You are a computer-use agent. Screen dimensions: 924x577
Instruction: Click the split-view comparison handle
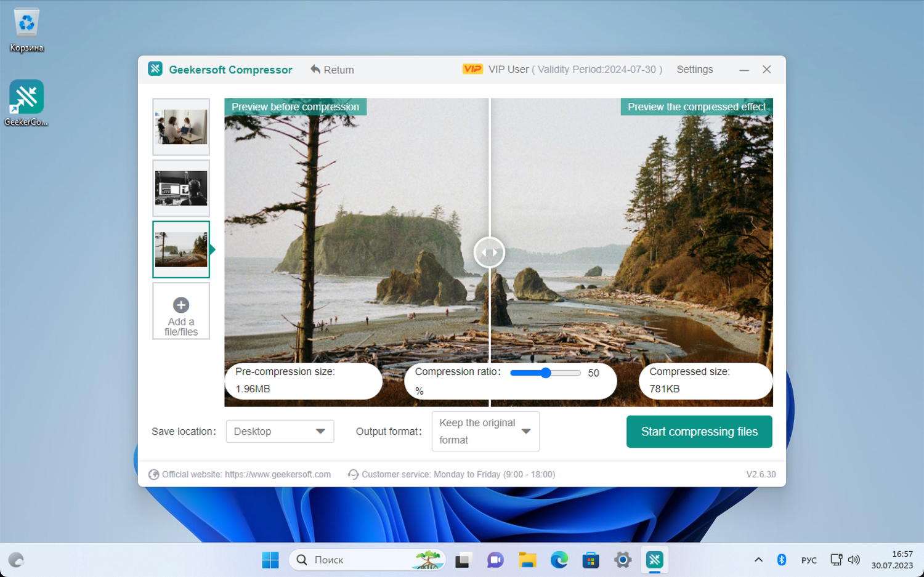pyautogui.click(x=489, y=252)
